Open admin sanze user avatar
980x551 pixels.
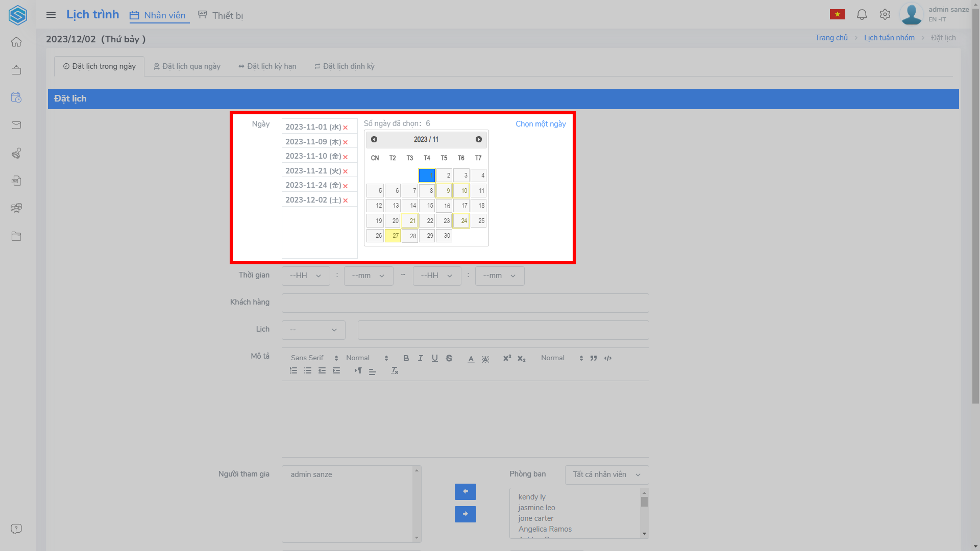[912, 14]
